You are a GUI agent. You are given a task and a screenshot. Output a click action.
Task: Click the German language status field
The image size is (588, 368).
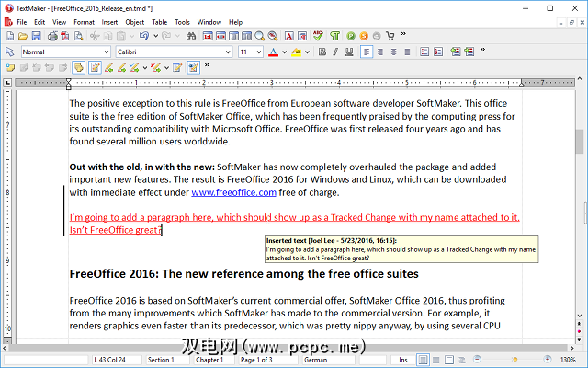[x=329, y=360]
